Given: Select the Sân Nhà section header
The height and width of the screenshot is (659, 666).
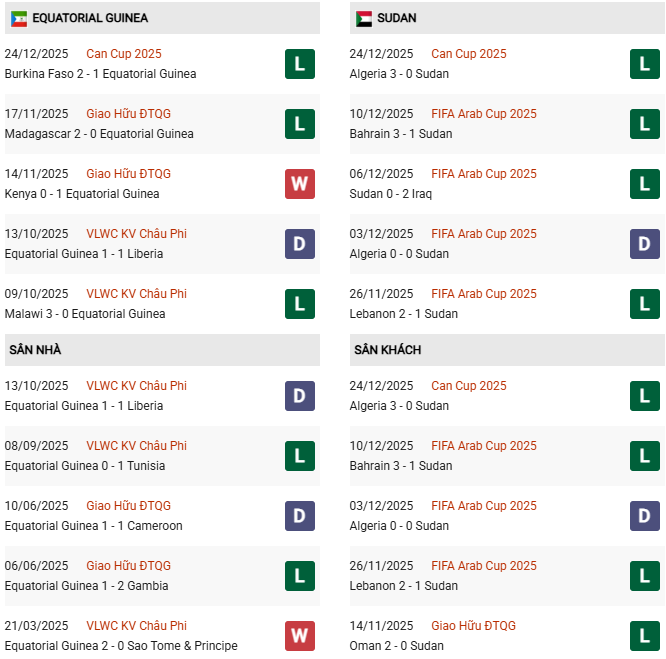Looking at the screenshot, I should click(36, 350).
